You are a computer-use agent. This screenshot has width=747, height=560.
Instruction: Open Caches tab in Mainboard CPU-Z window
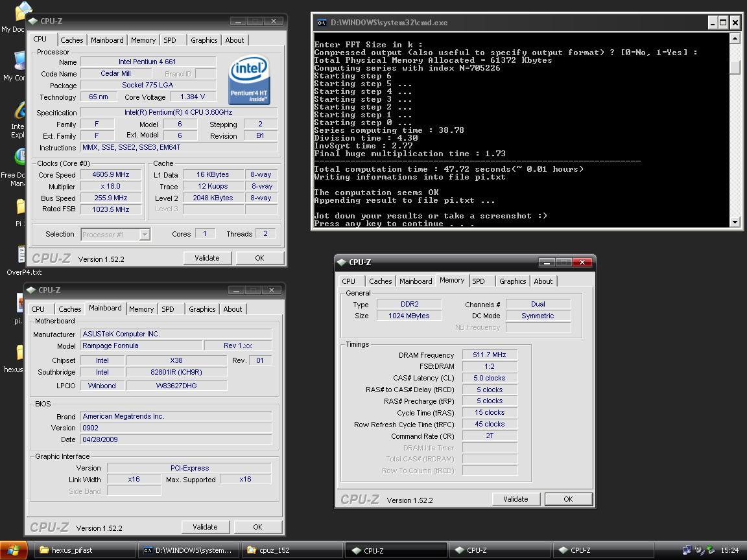70,310
